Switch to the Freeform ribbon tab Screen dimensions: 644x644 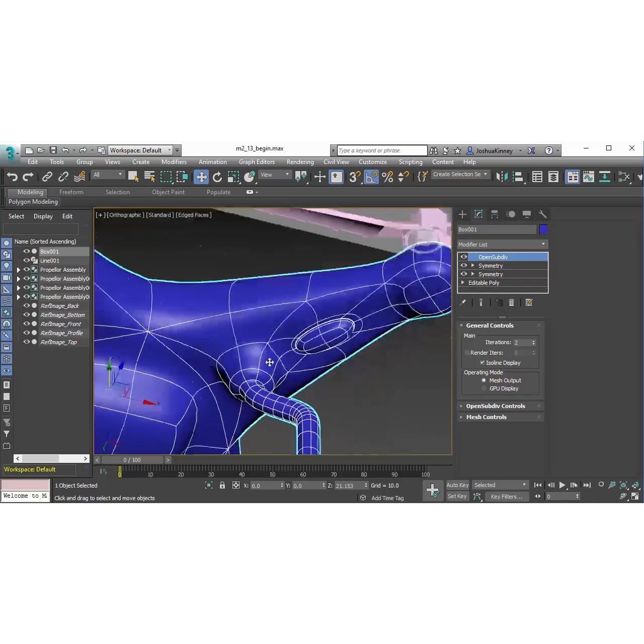pos(71,192)
